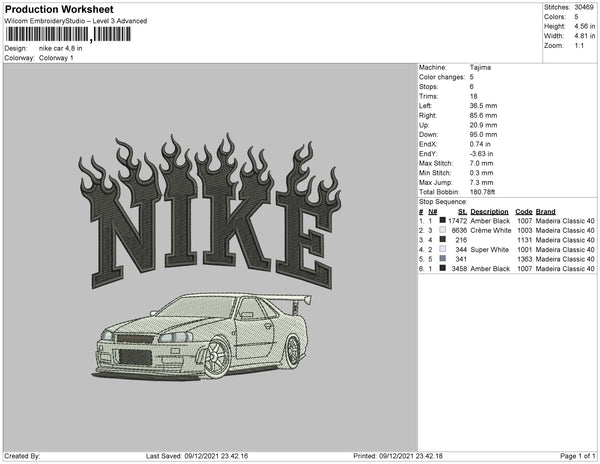
Task: Click the Up value '20.9 mm'
Action: coord(483,125)
